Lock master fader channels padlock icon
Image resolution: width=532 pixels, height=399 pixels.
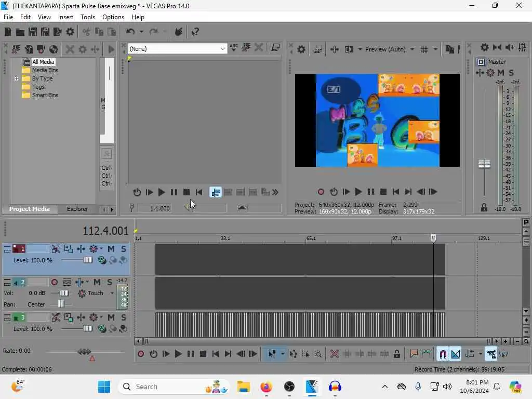(484, 208)
